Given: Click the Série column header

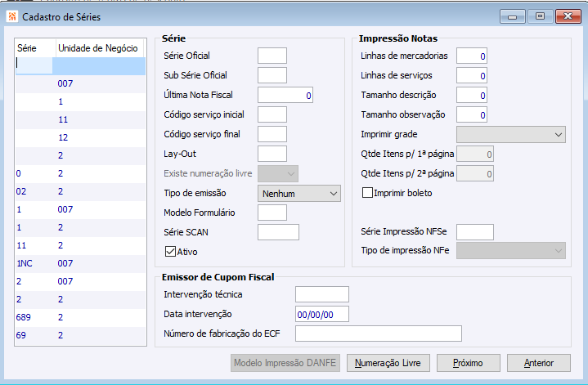Looking at the screenshot, I should [35, 48].
